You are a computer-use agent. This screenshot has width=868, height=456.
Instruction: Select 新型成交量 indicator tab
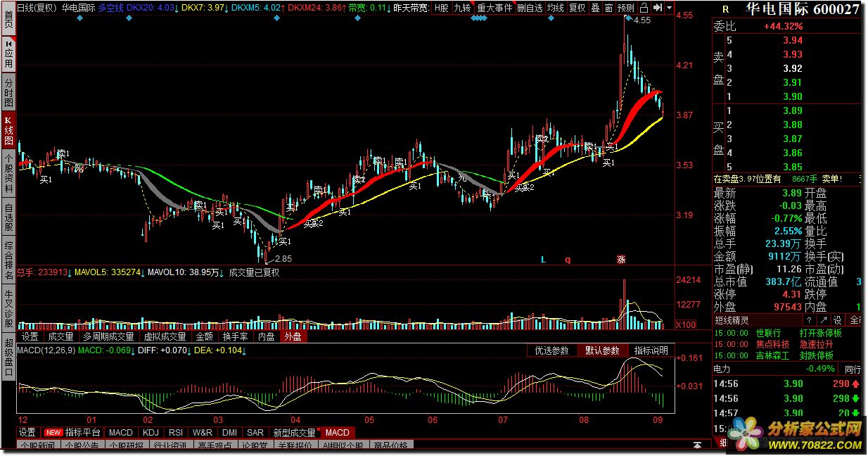coord(294,432)
